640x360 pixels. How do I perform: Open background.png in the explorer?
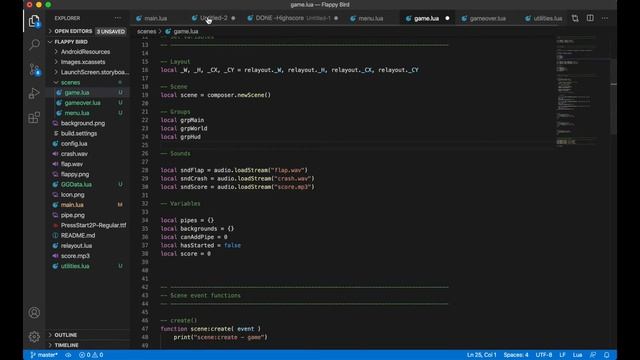pyautogui.click(x=82, y=123)
